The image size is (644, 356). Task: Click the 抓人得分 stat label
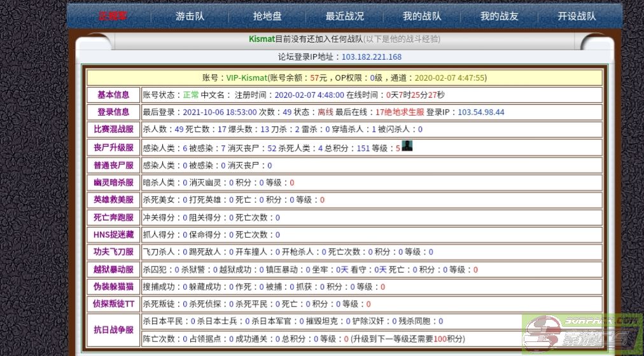[x=159, y=235]
